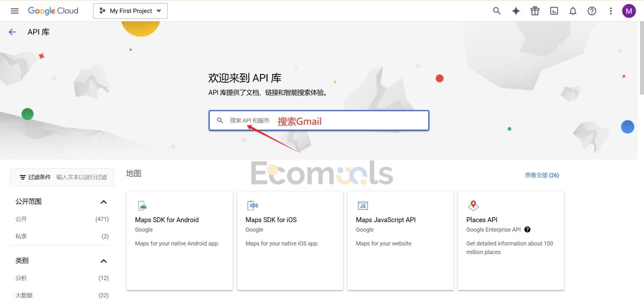Click the 'Maps for your native Android app.' text
This screenshot has width=644, height=301.
point(177,243)
